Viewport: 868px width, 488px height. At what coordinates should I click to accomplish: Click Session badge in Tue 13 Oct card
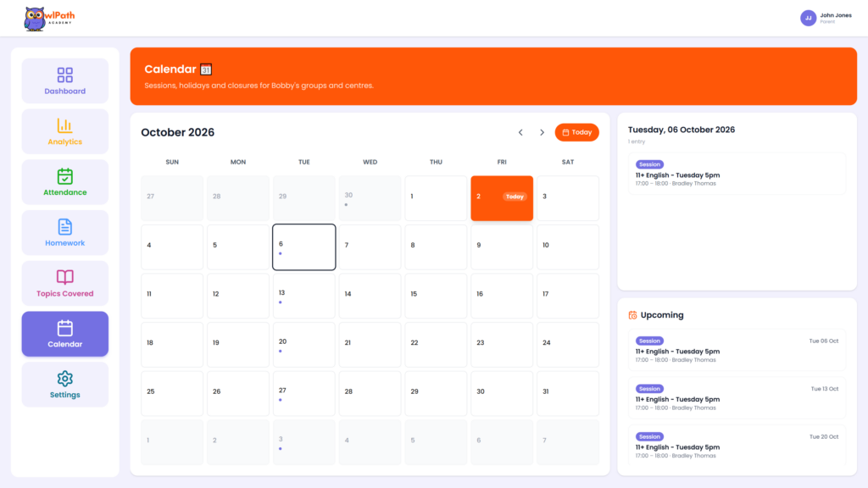click(x=649, y=388)
